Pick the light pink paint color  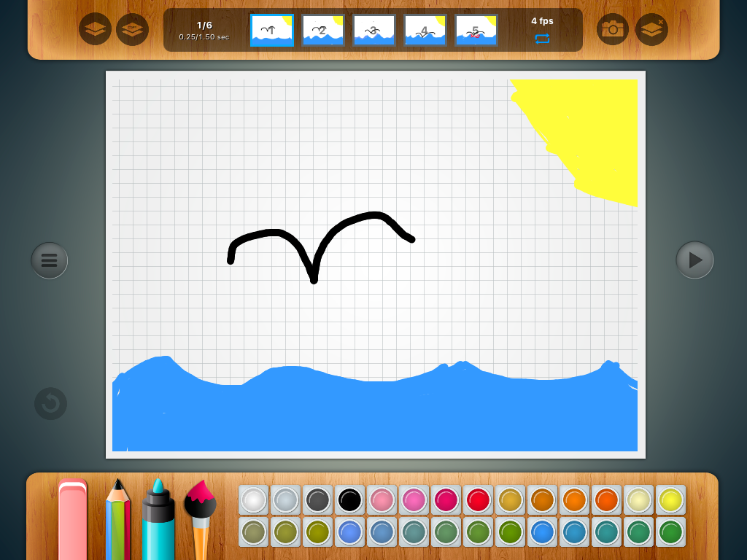click(382, 500)
